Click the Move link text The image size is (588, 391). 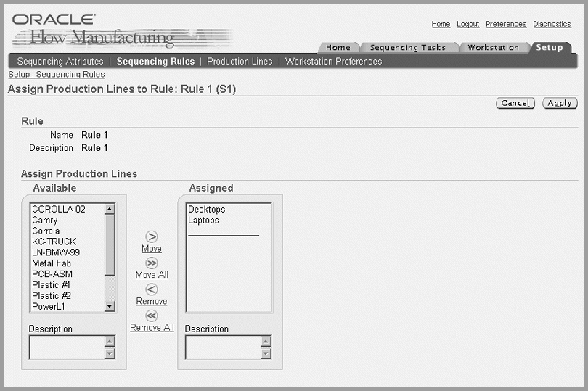click(152, 249)
